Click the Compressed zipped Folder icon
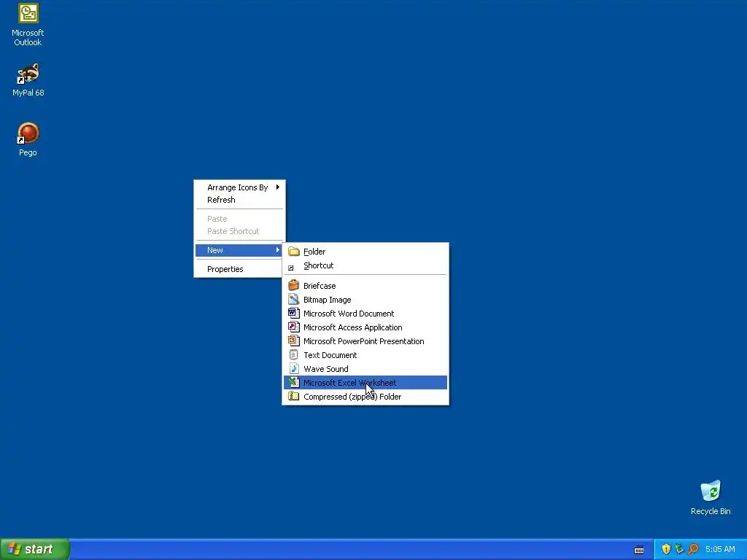Screen dimensions: 747x560 294,396
